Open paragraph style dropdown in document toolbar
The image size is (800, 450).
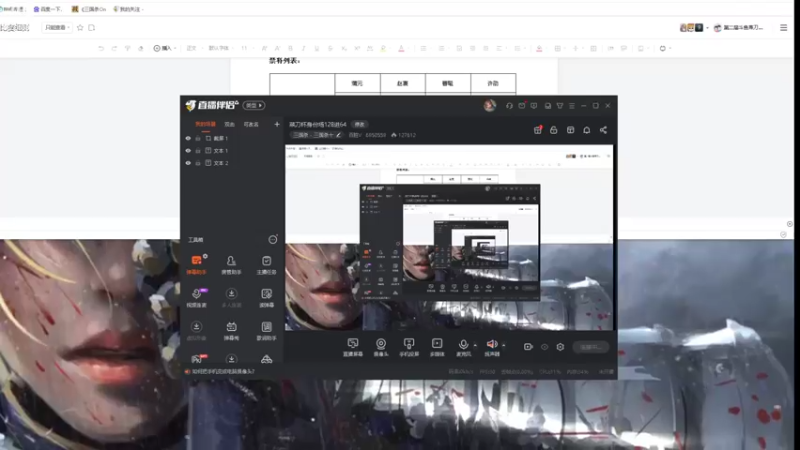point(193,48)
